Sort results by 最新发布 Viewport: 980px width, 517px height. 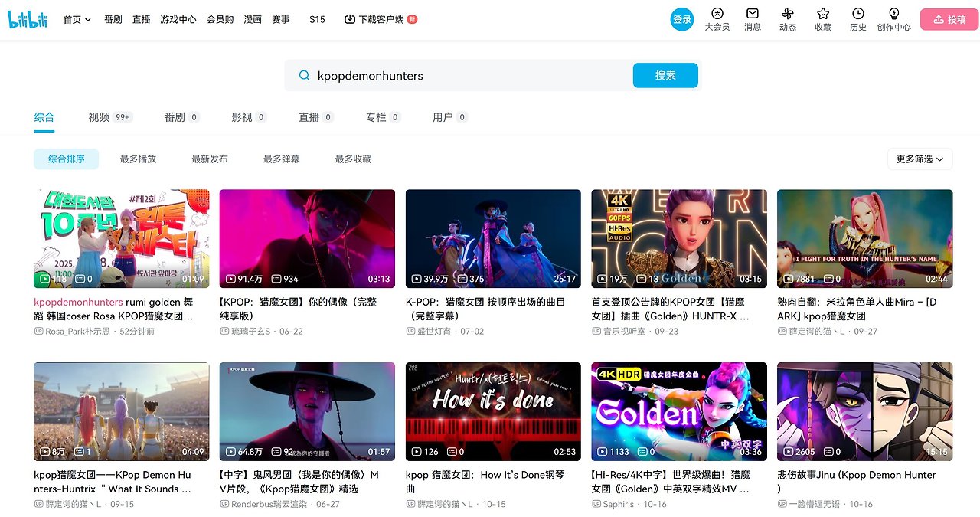pos(210,159)
